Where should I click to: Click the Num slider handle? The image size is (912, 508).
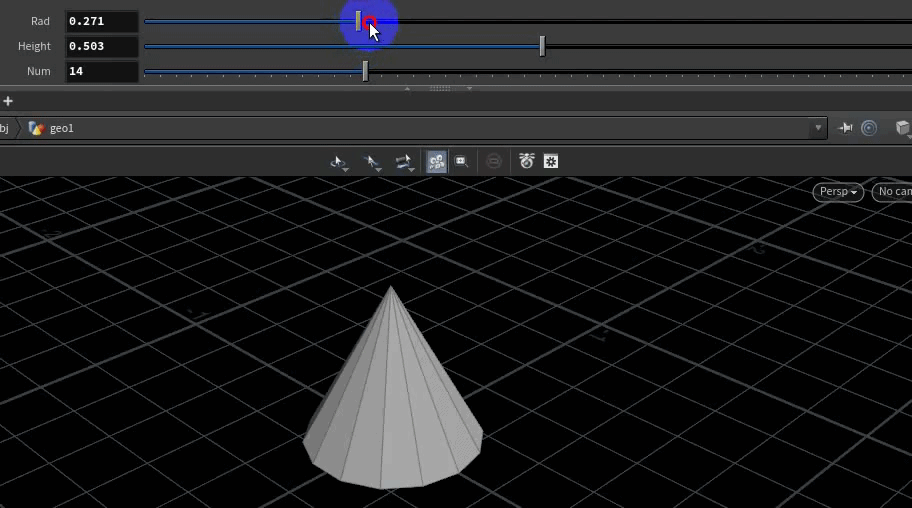pyautogui.click(x=365, y=72)
